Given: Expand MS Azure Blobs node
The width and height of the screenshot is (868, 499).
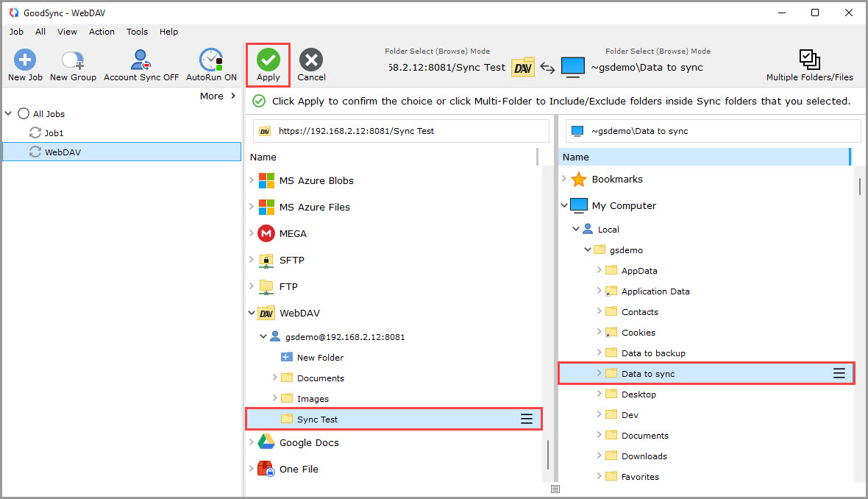Looking at the screenshot, I should point(252,180).
